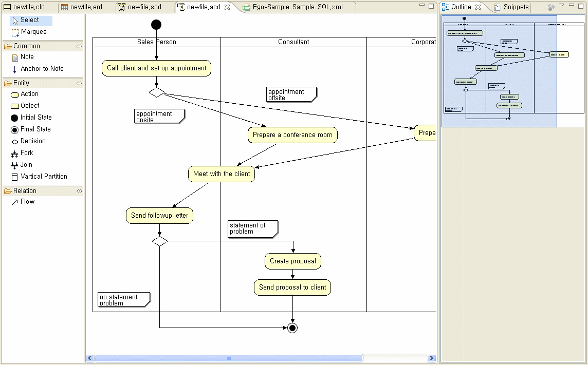Screen dimensions: 588x365
Task: Choose the Fork tool
Action: click(x=27, y=153)
